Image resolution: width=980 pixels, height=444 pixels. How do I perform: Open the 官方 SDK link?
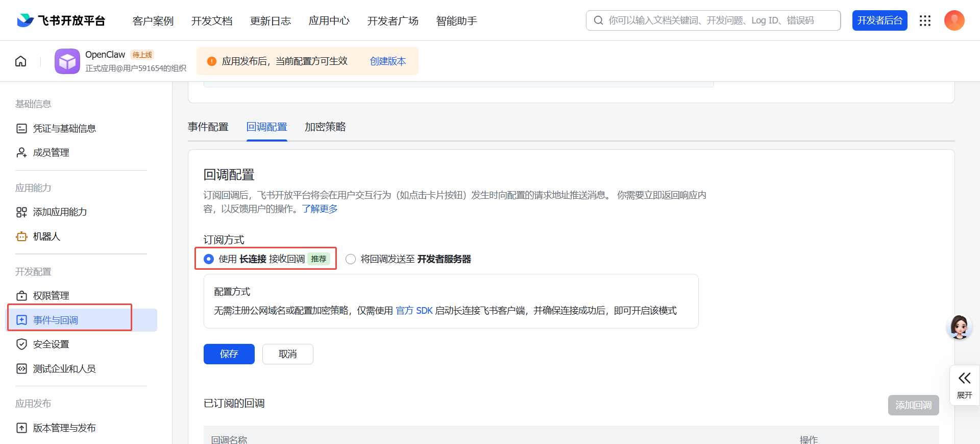[x=414, y=311]
